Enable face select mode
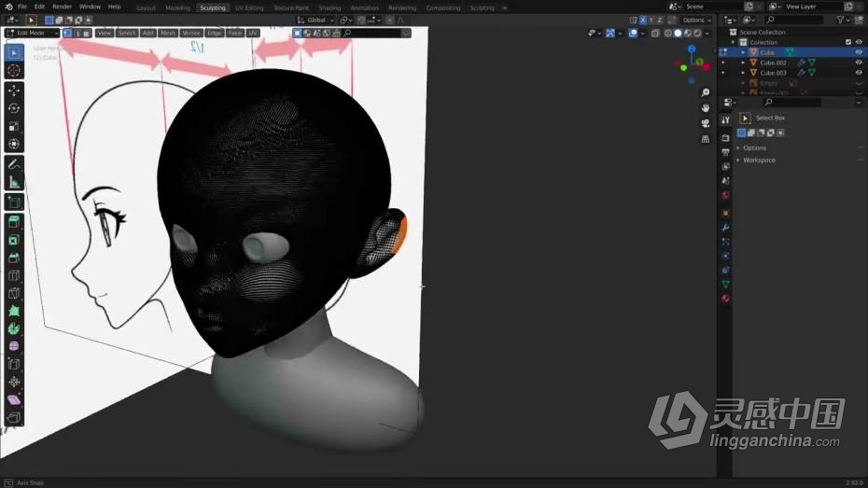Screen dimensions: 868x488 coord(87,34)
